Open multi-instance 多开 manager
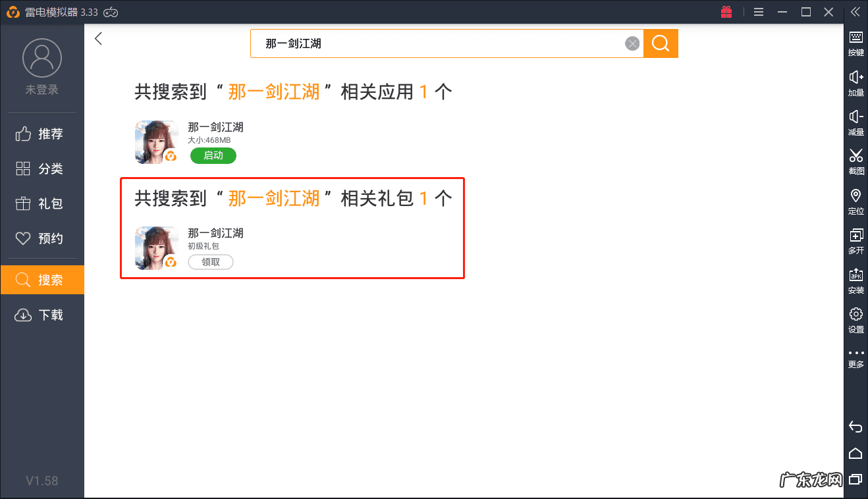The width and height of the screenshot is (868, 499). pyautogui.click(x=855, y=240)
